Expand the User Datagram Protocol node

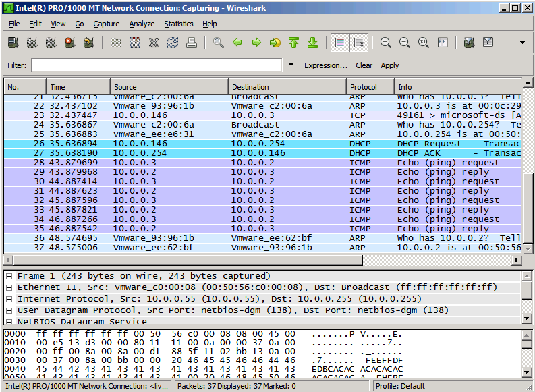(x=9, y=310)
